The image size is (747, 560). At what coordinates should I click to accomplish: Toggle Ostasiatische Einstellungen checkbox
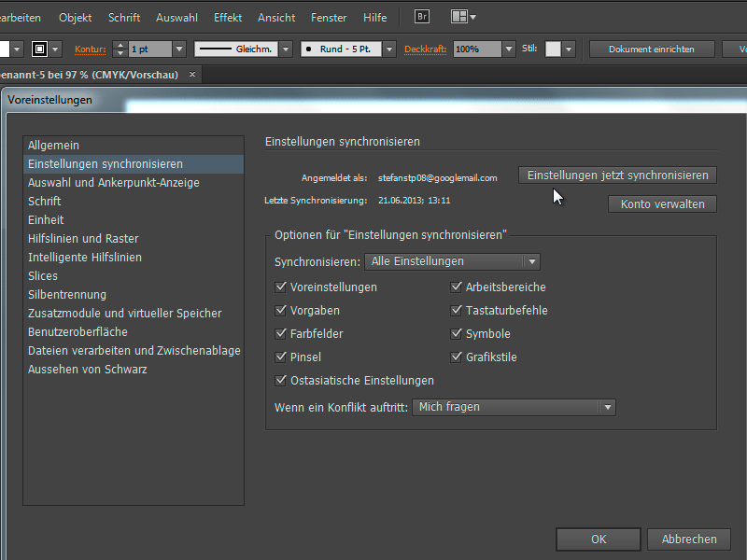[281, 381]
